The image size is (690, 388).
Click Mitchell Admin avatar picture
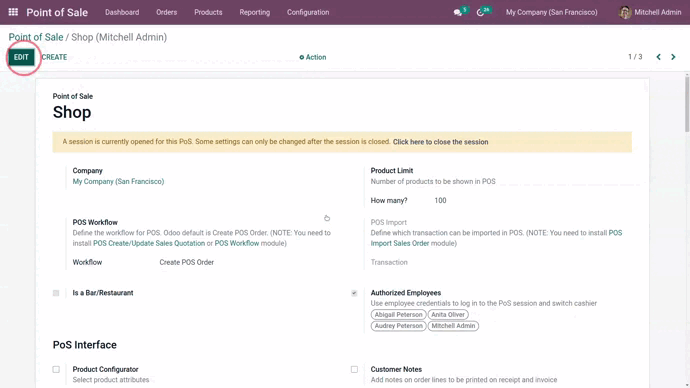(x=625, y=12)
